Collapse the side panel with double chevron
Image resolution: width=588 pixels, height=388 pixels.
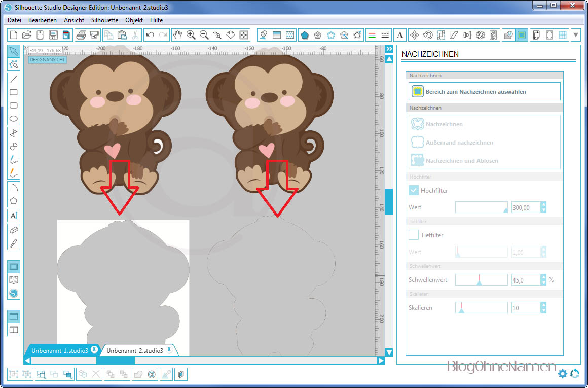(x=389, y=49)
